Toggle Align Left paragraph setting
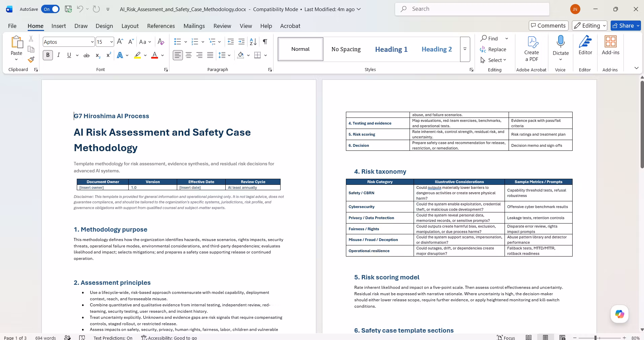 coord(178,55)
